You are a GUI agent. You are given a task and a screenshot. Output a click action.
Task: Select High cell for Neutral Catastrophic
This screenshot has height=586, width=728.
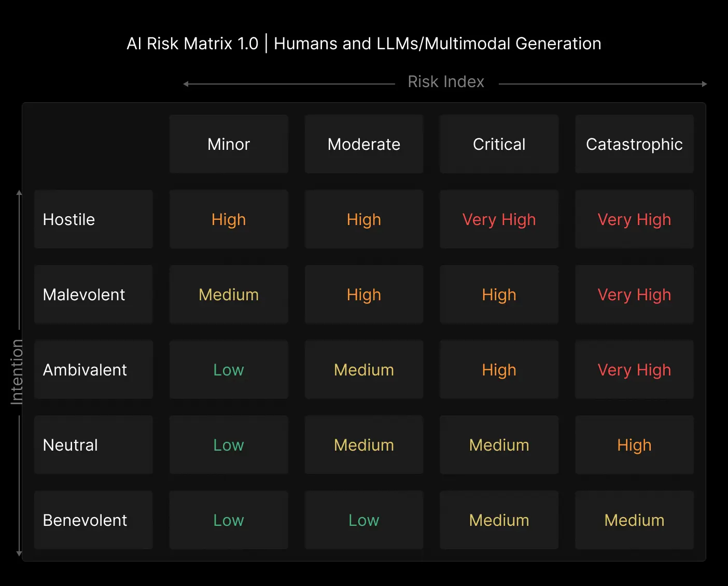coord(634,445)
